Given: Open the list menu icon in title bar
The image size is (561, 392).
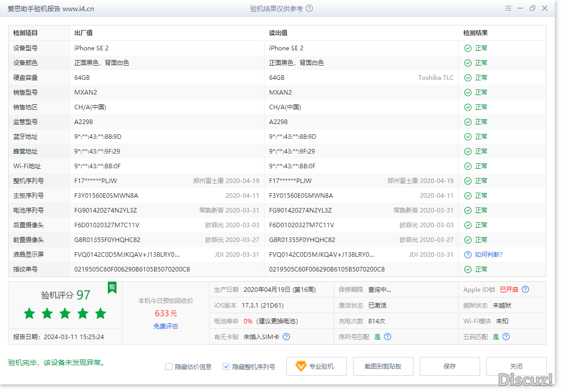Looking at the screenshot, I should coord(508,8).
